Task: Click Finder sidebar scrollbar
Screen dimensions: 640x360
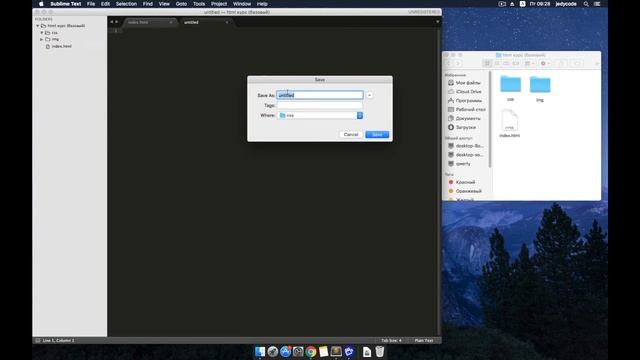Action: coord(490,119)
